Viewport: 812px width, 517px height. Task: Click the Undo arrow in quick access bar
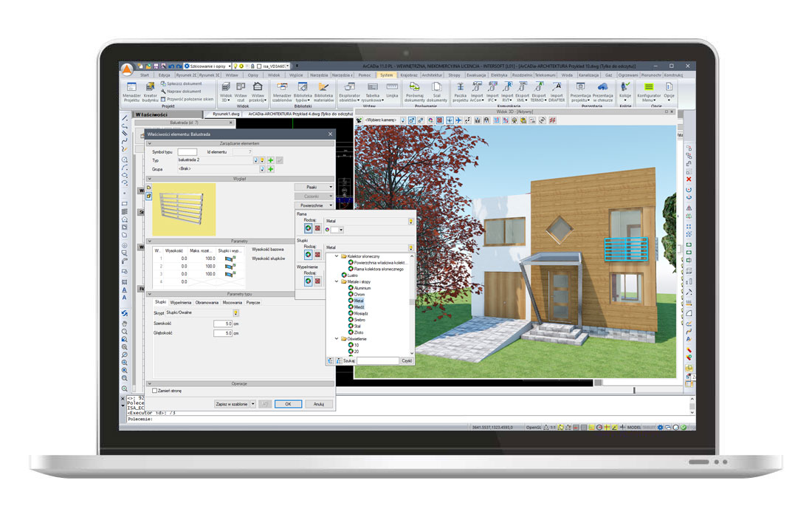pos(171,66)
